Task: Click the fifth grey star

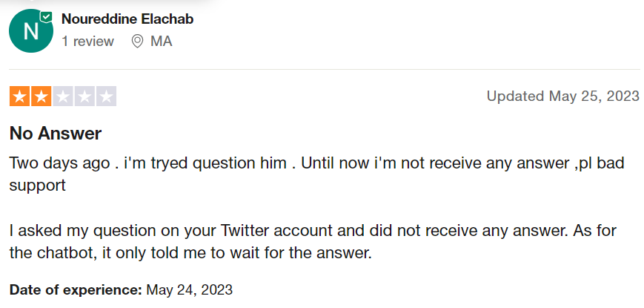Action: pyautogui.click(x=107, y=96)
